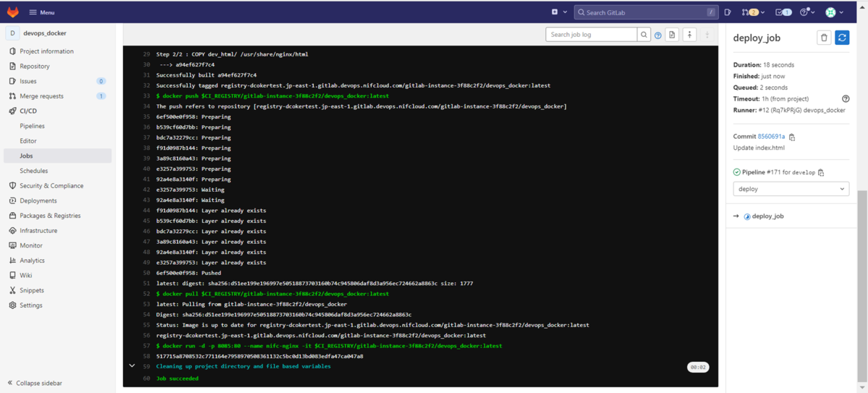The width and height of the screenshot is (868, 393).
Task: Click the Monitor icon in sidebar
Action: click(12, 245)
